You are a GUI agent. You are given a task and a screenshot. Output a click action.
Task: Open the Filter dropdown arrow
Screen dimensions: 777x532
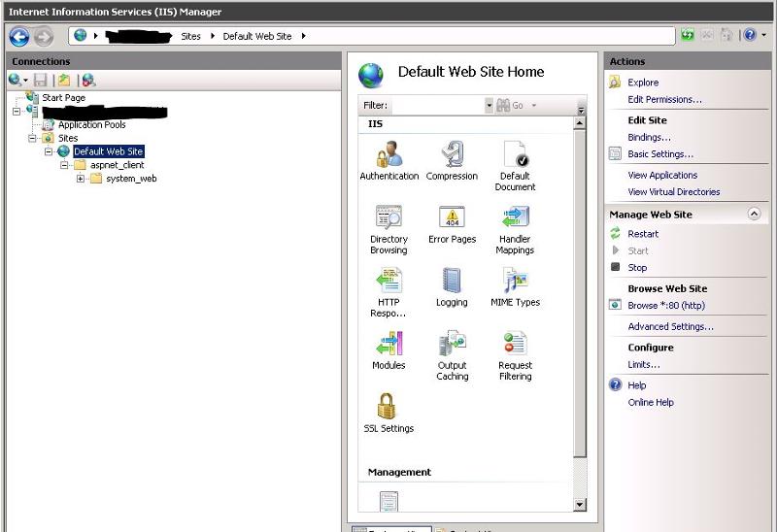coord(489,106)
